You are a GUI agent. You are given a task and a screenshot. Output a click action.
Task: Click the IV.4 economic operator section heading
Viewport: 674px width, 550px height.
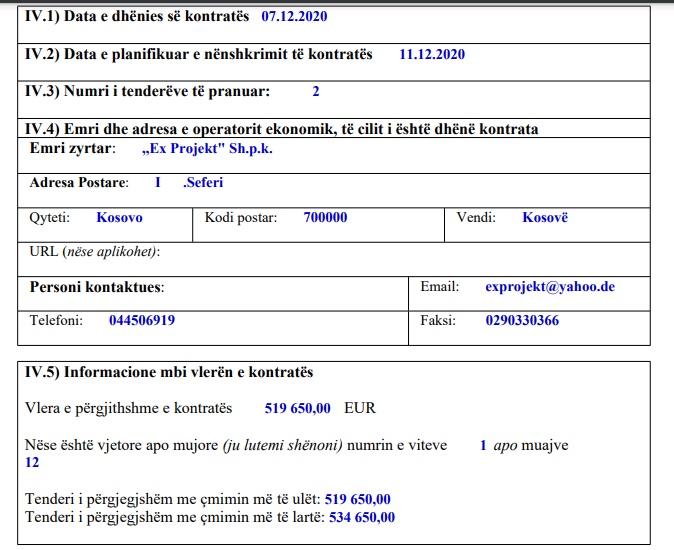point(282,129)
